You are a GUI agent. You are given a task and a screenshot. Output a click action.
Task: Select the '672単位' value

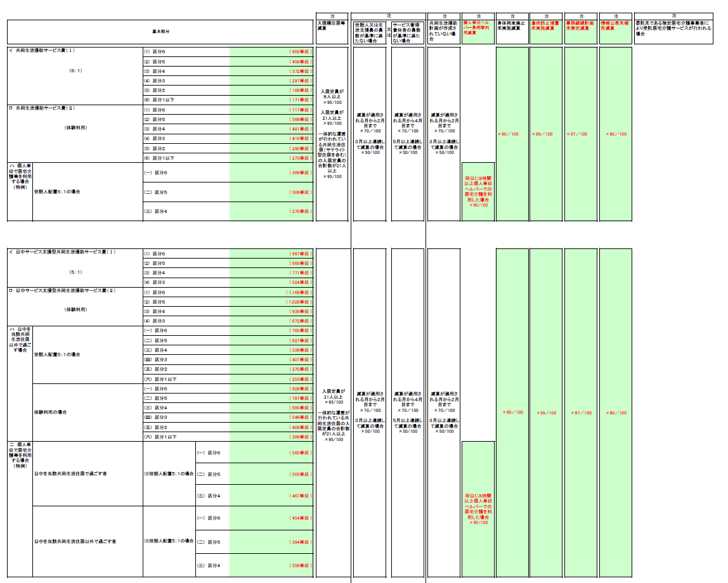301,321
